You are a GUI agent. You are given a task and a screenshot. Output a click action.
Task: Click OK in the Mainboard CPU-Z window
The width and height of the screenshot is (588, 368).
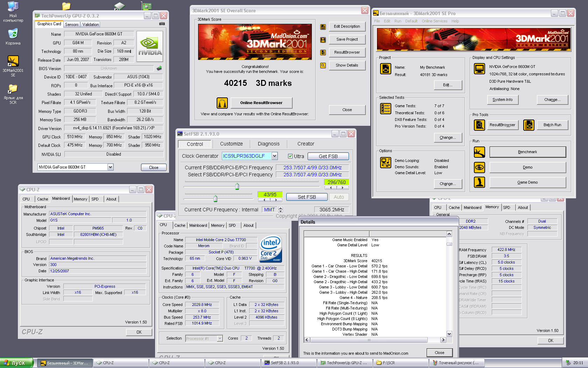point(139,332)
